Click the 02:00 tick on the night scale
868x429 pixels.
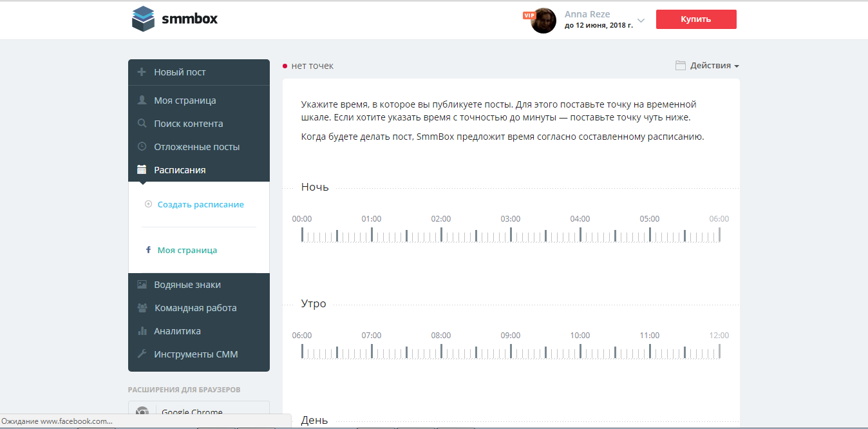pyautogui.click(x=441, y=234)
